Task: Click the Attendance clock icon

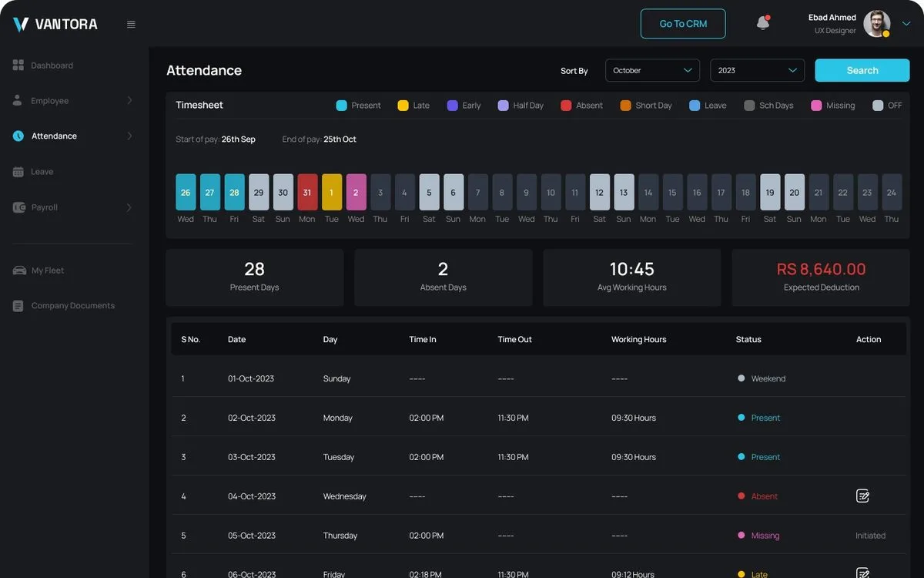Action: tap(18, 136)
